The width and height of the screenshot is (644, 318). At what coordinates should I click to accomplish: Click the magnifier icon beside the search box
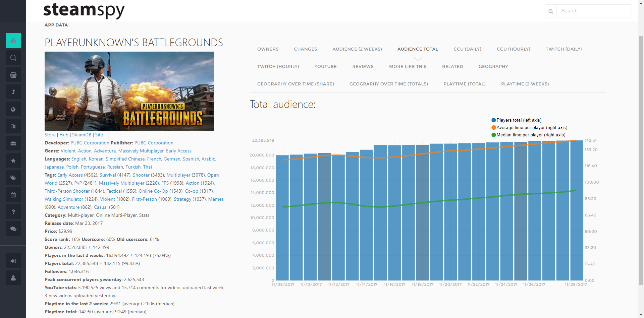(x=551, y=11)
